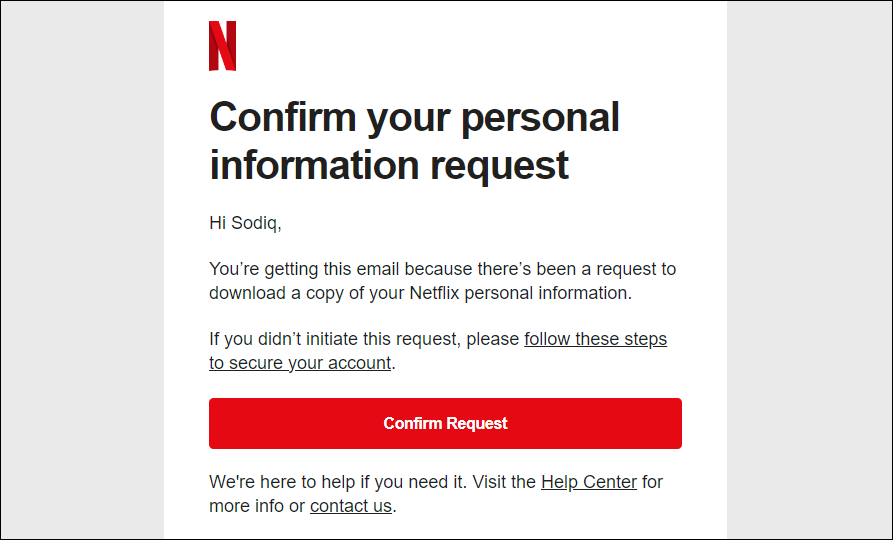Select the "Hi Sodiq," greeting text
The width and height of the screenshot is (893, 540).
pos(245,223)
